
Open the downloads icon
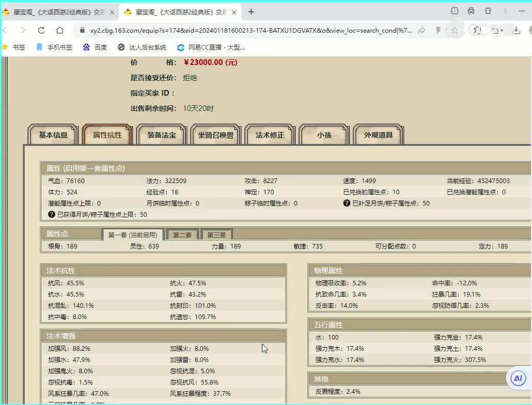pyautogui.click(x=516, y=31)
